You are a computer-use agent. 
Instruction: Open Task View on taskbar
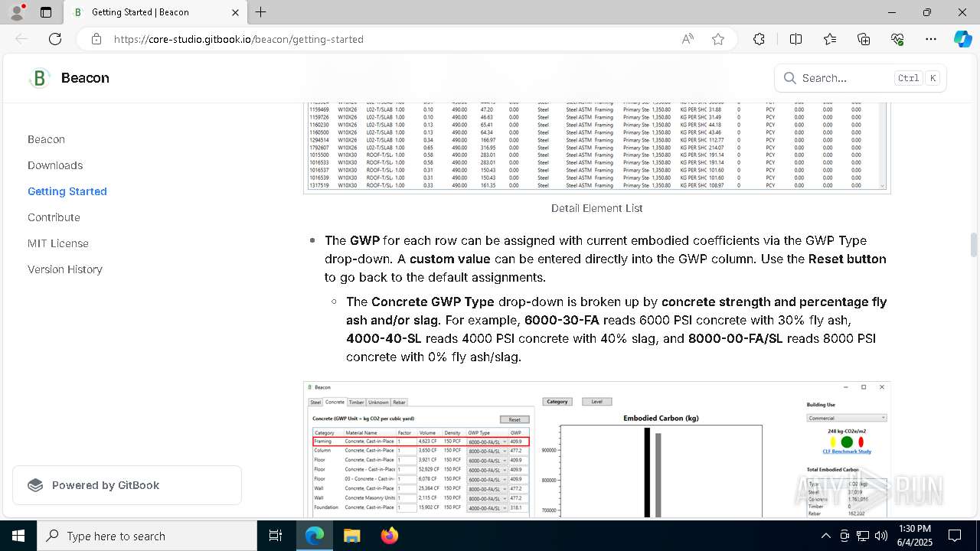(x=276, y=536)
